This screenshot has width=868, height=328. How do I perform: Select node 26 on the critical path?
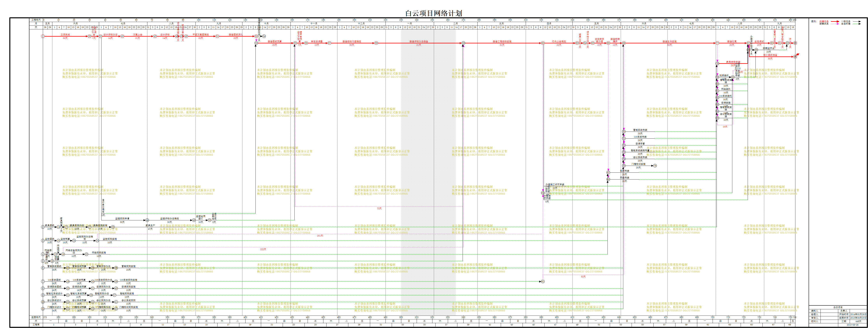pyautogui.click(x=90, y=36)
